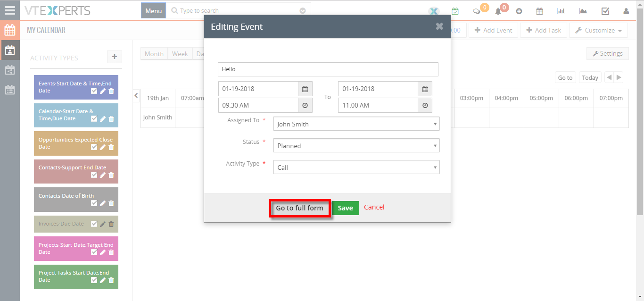Close the Editing Event dialog

[439, 26]
